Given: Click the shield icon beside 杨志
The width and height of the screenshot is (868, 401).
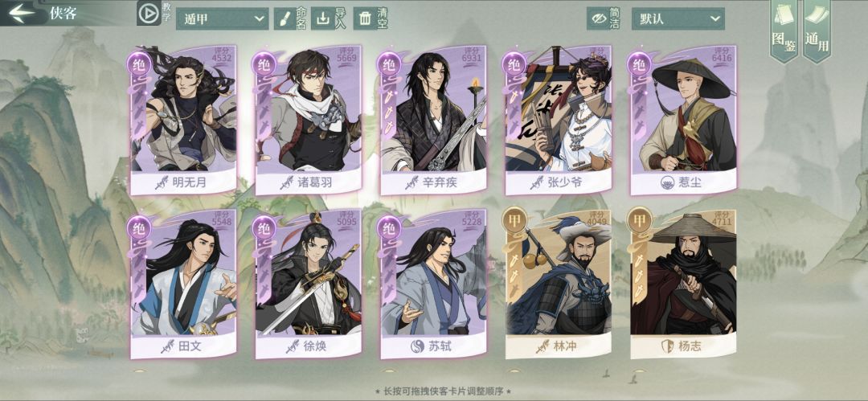Looking at the screenshot, I should (668, 346).
